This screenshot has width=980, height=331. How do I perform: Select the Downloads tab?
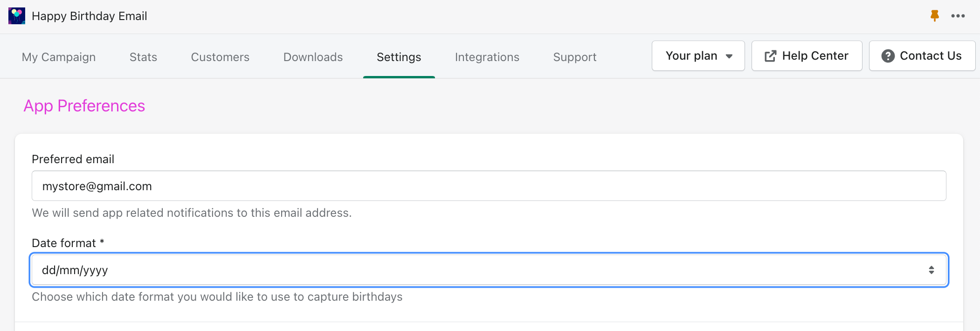(x=313, y=57)
